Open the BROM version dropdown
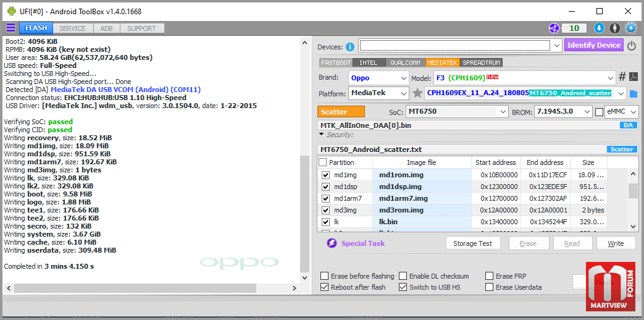Image resolution: width=644 pixels, height=320 pixels. [563, 112]
